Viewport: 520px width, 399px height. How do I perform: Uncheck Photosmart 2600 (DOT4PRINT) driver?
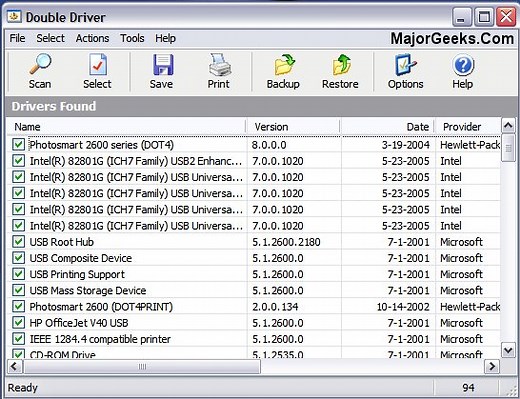pos(18,306)
